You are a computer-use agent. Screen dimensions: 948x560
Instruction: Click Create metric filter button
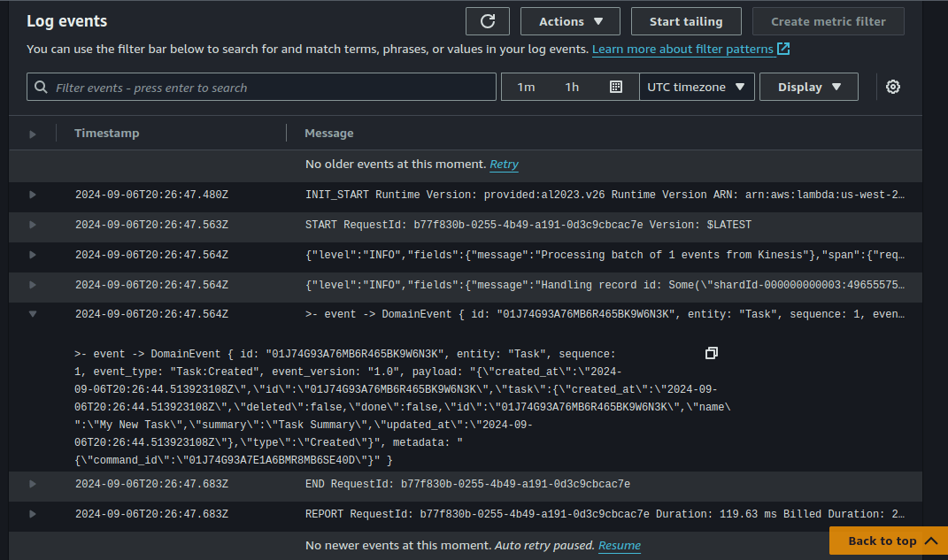(x=828, y=21)
